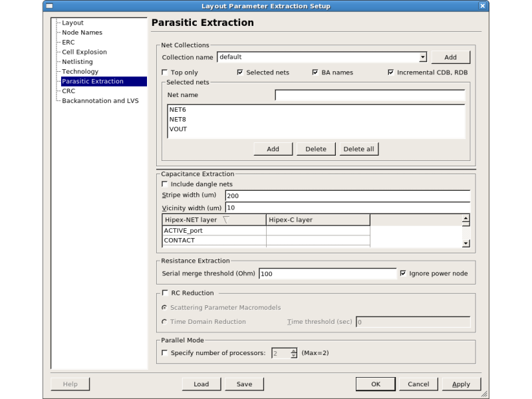Open Backannotation and LVS settings page
The height and width of the screenshot is (399, 532).
point(100,101)
